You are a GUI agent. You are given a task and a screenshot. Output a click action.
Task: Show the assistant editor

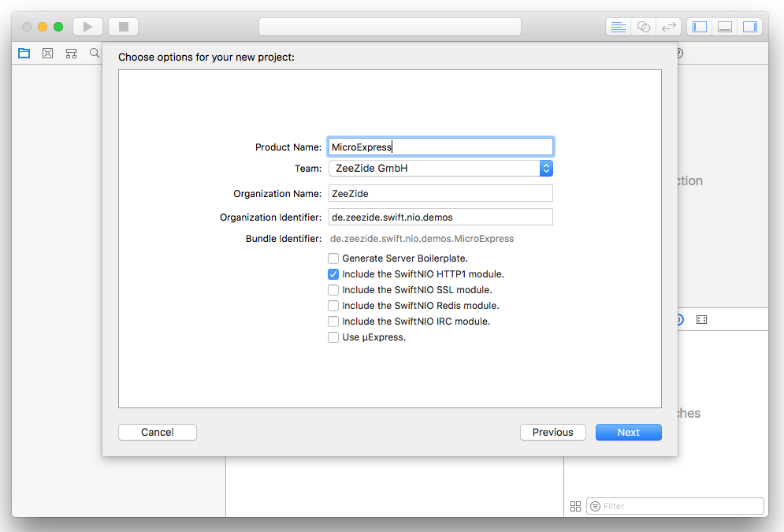(x=644, y=27)
